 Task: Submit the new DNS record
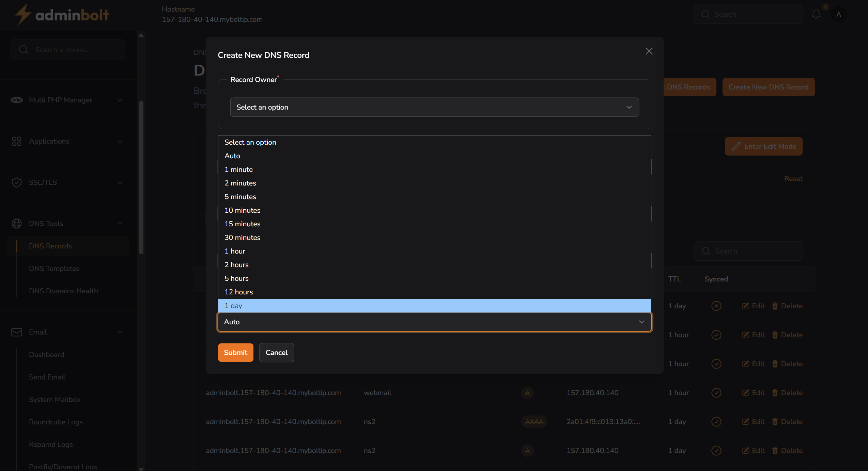click(235, 352)
